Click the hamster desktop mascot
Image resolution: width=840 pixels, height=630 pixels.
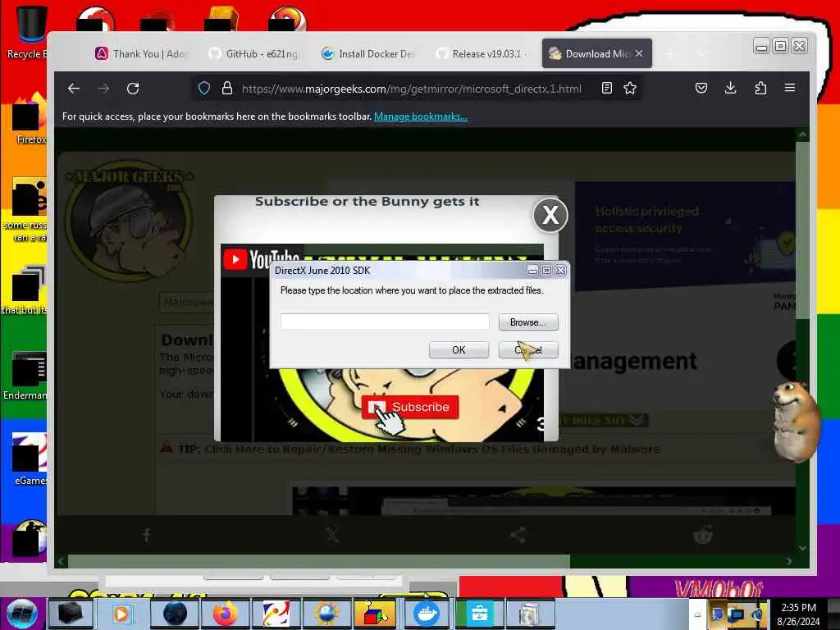pyautogui.click(x=796, y=422)
